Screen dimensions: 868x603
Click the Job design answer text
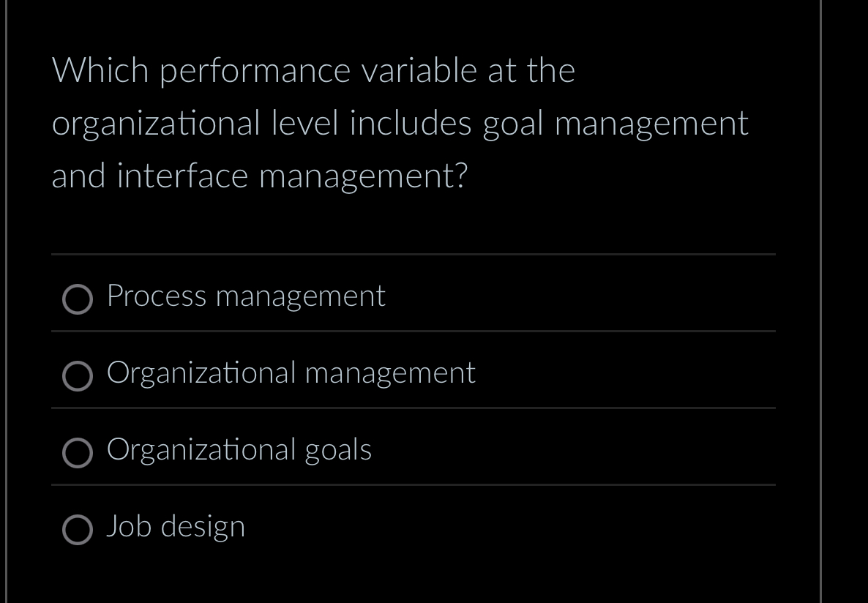[176, 527]
